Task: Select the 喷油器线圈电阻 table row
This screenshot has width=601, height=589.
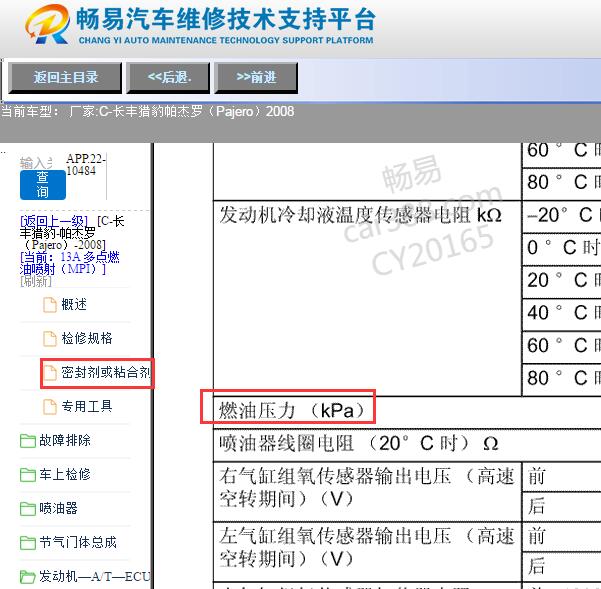Action: (407, 445)
